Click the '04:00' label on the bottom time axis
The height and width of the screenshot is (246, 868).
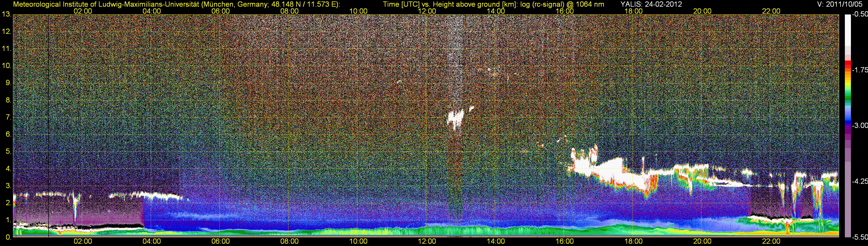pyautogui.click(x=152, y=241)
